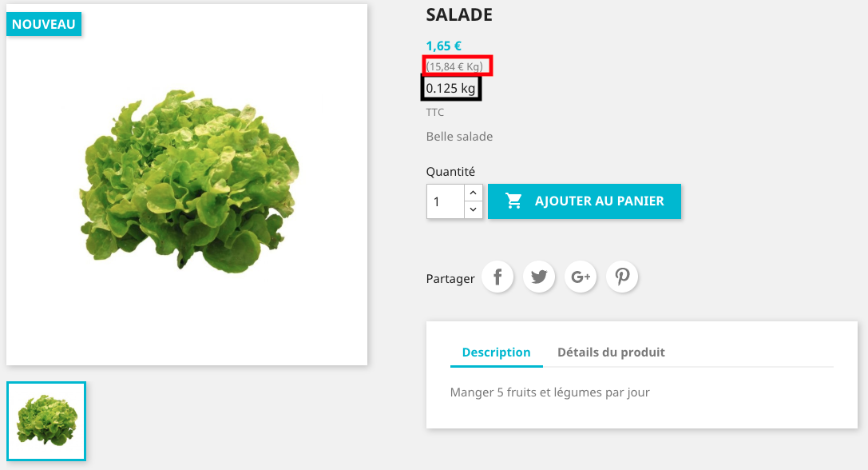
Task: Click the large salad product image
Action: click(x=187, y=185)
